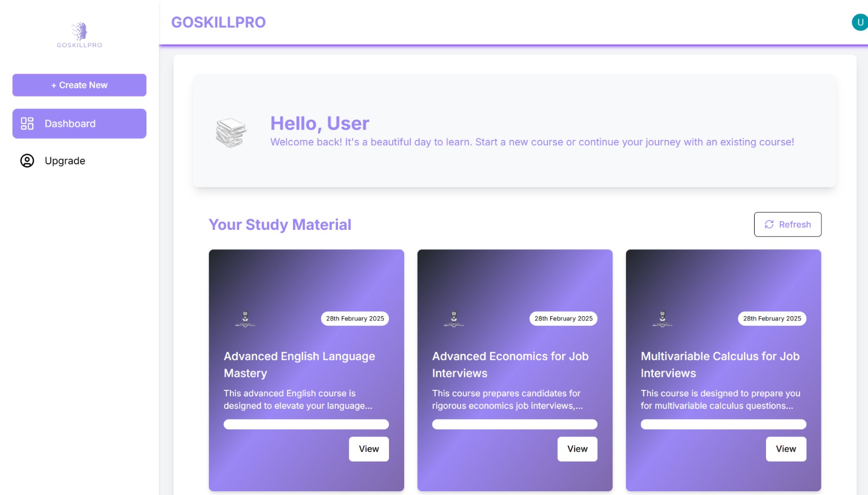Click the book icon on Multivariable Calculus card

click(x=663, y=320)
